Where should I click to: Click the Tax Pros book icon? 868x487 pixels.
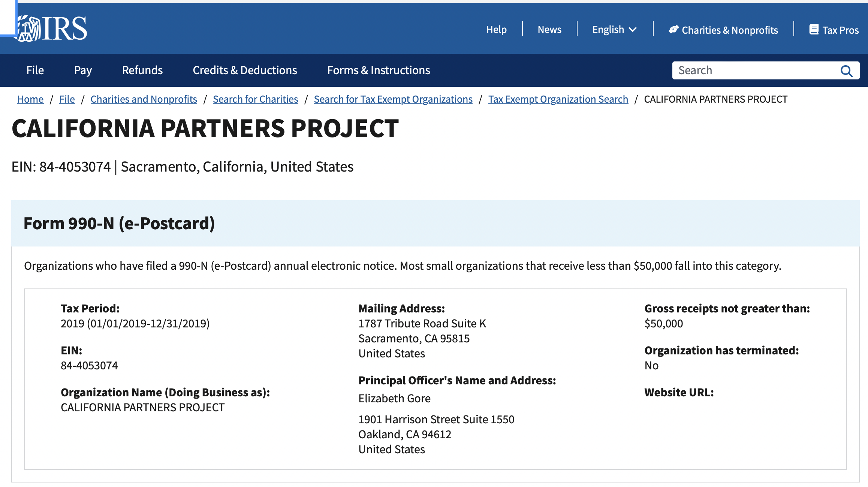[x=814, y=29]
